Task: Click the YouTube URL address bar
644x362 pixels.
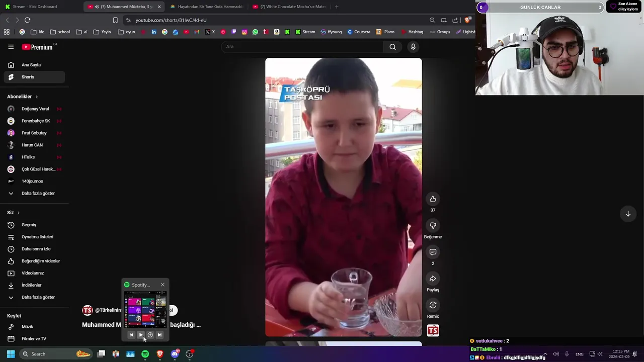Action: click(x=274, y=20)
